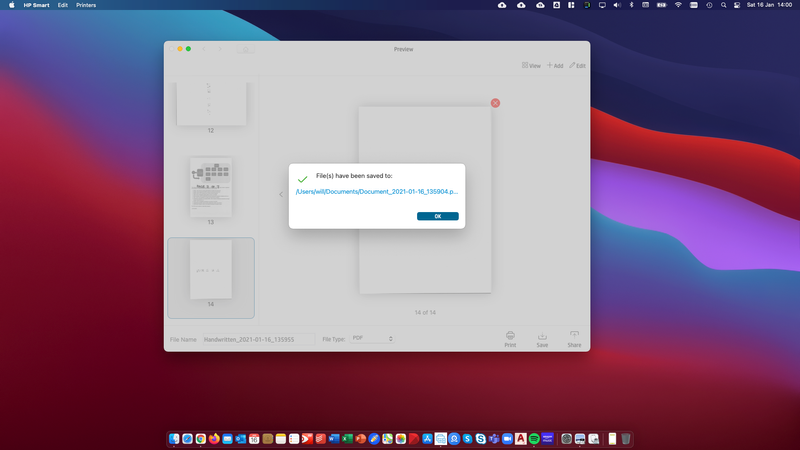Viewport: 800px width, 450px height.
Task: Switch layout using the View button
Action: (x=531, y=65)
